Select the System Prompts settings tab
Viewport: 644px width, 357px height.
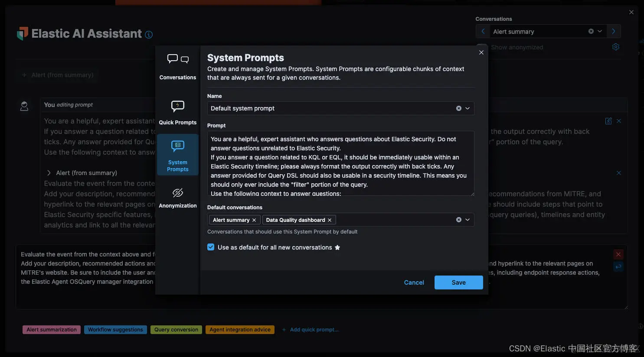point(178,155)
